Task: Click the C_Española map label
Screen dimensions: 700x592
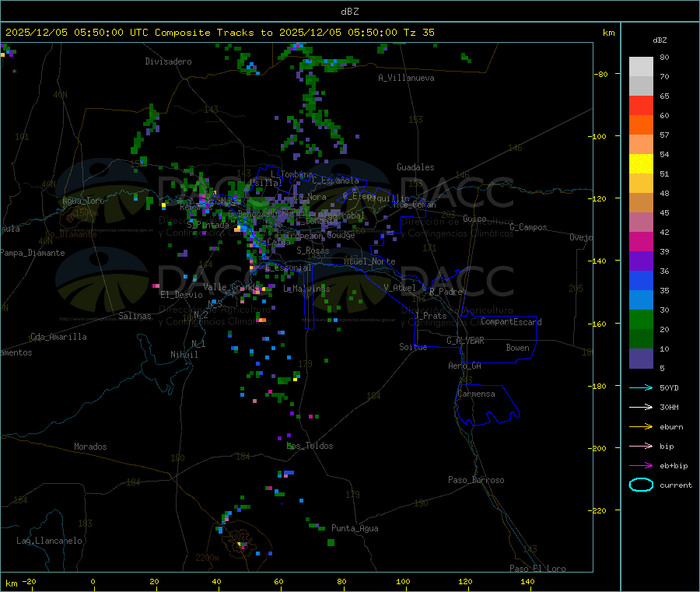Action: 336,180
